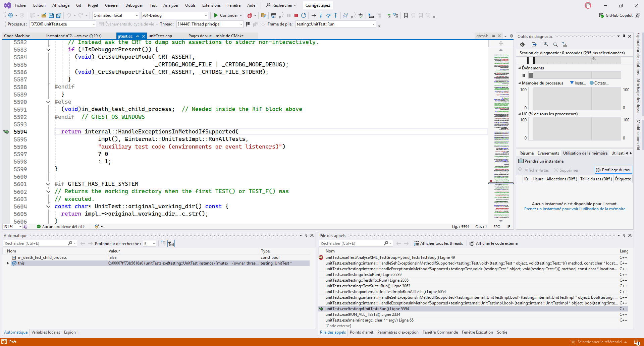Collapse the code block at line 5583
The image size is (644, 346).
coord(48,50)
